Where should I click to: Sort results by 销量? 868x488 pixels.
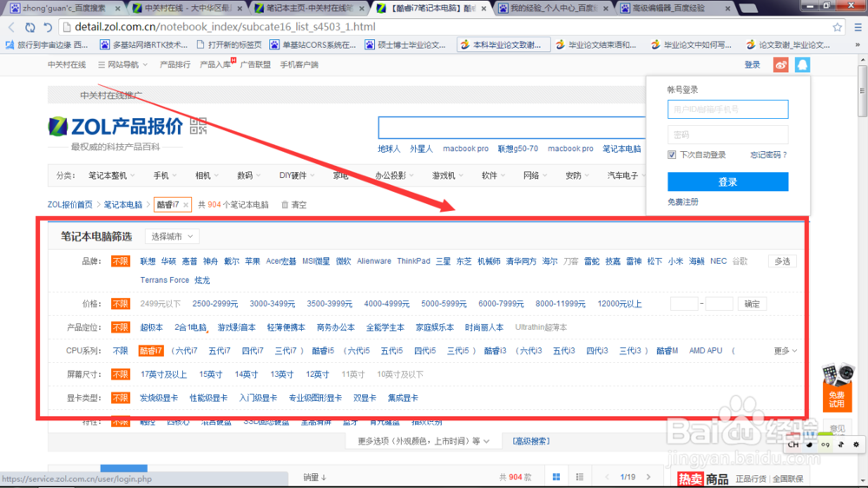point(314,478)
